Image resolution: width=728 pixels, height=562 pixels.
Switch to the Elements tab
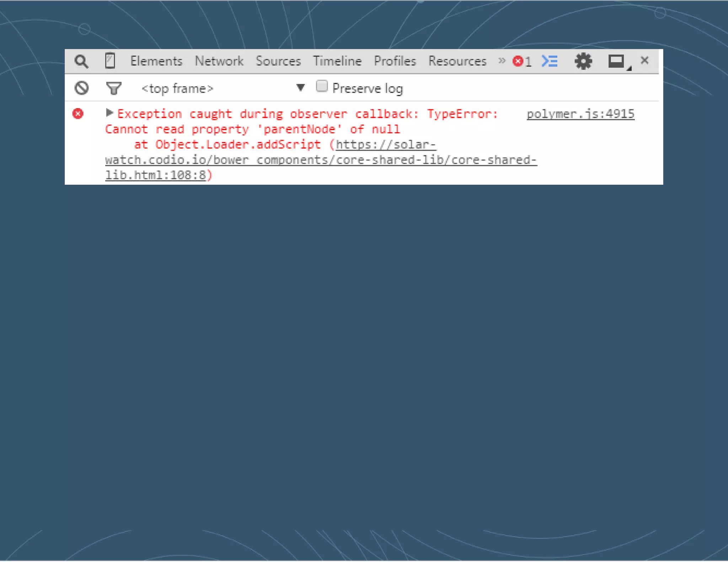pos(156,61)
